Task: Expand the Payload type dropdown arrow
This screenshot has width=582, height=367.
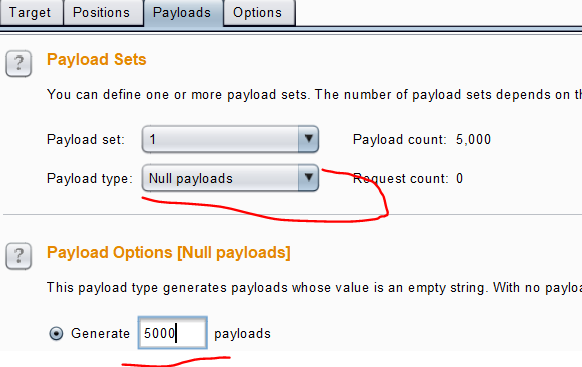Action: (308, 178)
